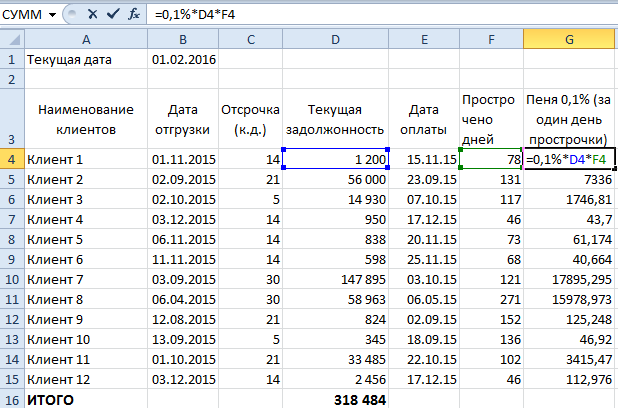This screenshot has height=408, width=618.
Task: Click header 'Отсрочка (к.д.)'
Action: [x=251, y=119]
